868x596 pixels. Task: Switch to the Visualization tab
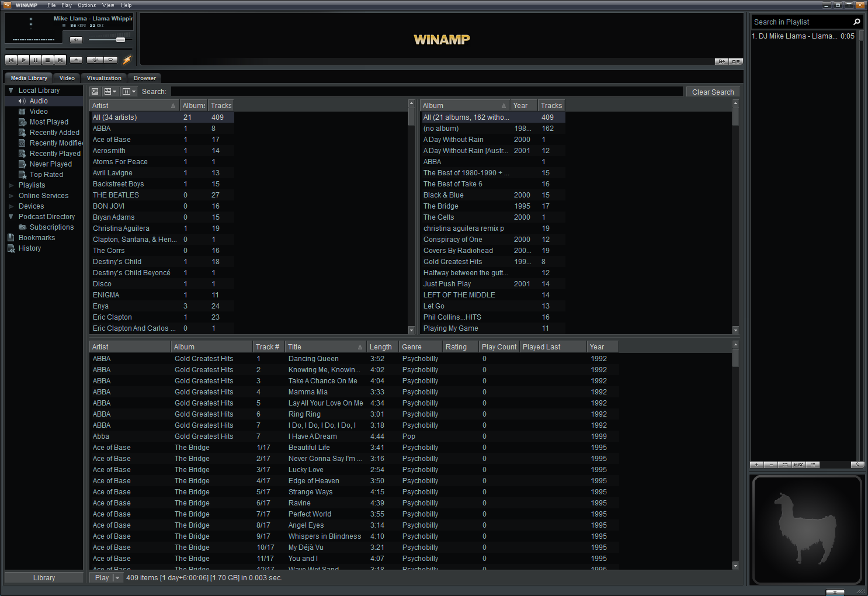(104, 78)
